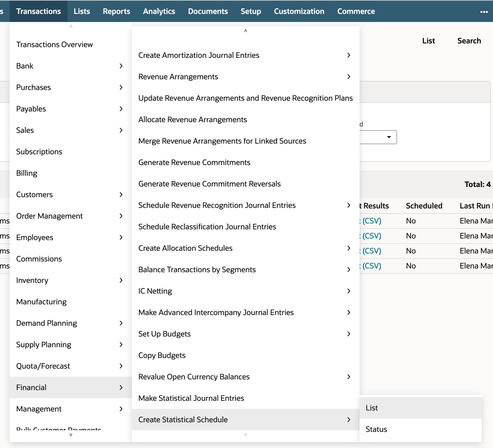
Task: Select the Subscriptions menu item
Action: pos(71,152)
